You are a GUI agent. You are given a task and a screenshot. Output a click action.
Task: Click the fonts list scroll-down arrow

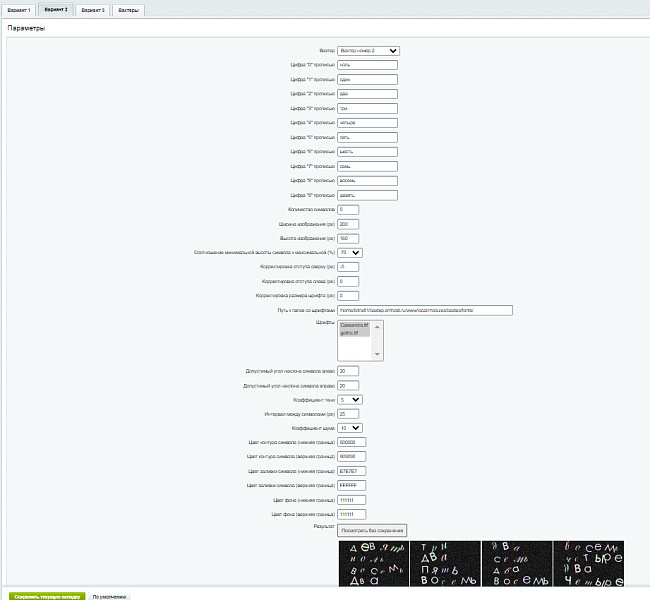click(377, 354)
